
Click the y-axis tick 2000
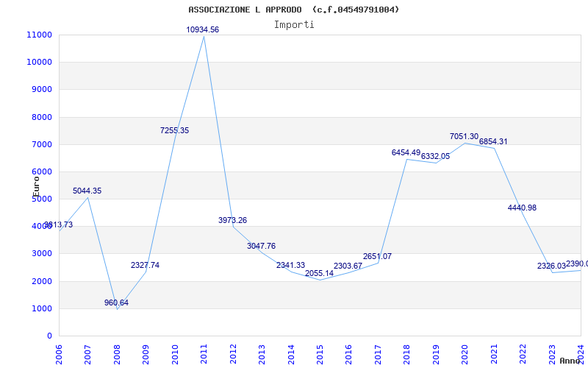coord(41,281)
